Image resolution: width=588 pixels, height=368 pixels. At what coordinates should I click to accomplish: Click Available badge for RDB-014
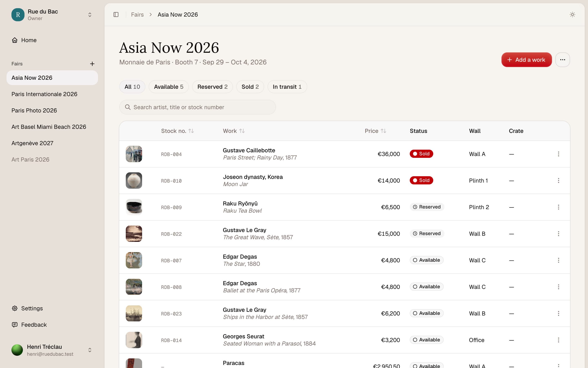pyautogui.click(x=427, y=340)
